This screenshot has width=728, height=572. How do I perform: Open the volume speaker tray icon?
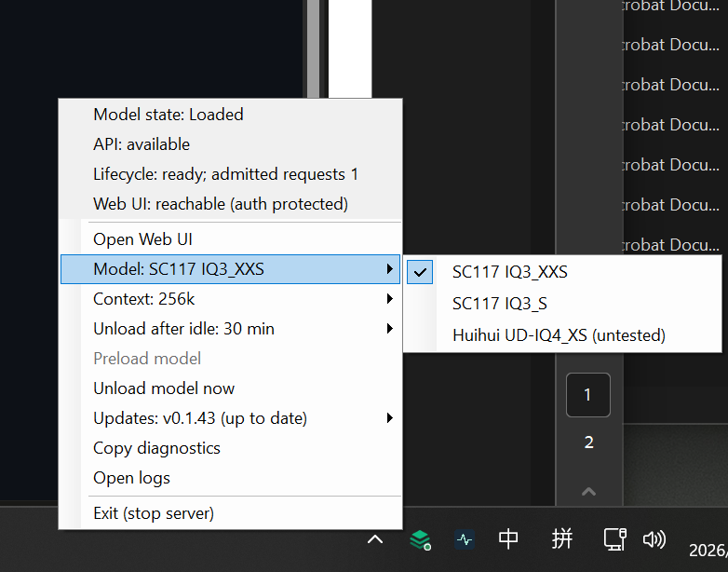(x=654, y=539)
